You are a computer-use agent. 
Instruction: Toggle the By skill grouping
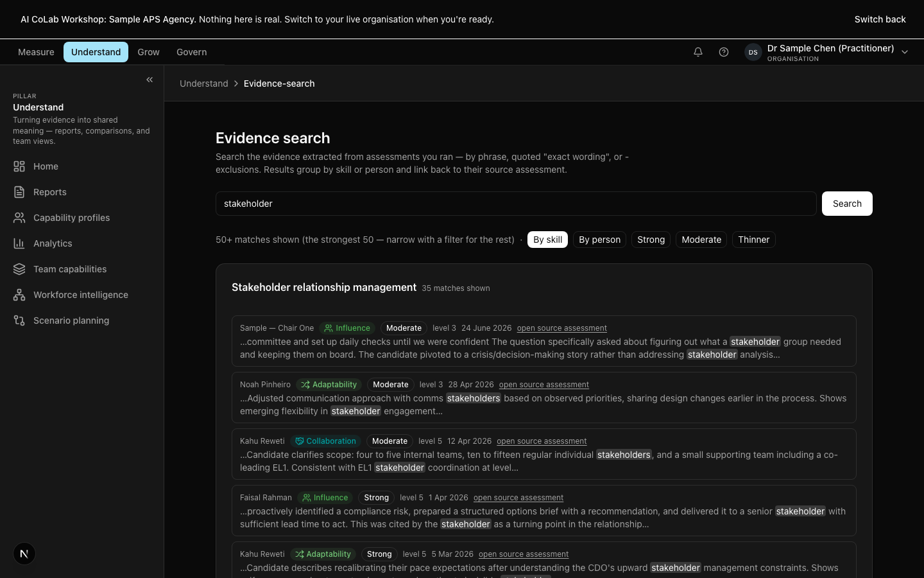(547, 240)
